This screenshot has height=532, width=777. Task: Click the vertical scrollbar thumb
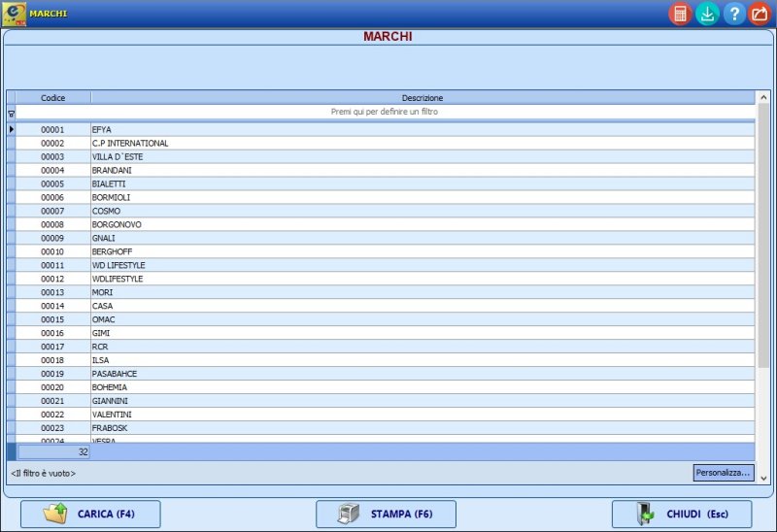[x=763, y=235]
